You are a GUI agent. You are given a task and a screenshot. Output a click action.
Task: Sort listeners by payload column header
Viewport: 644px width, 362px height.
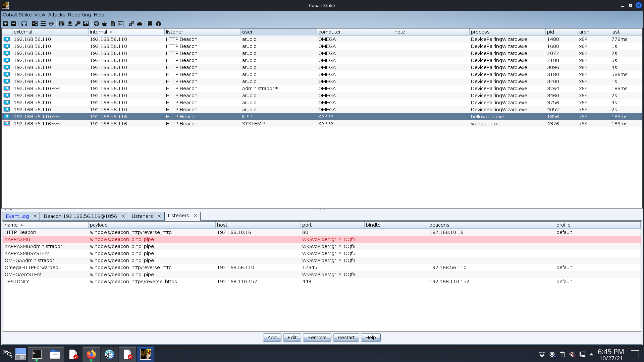152,225
